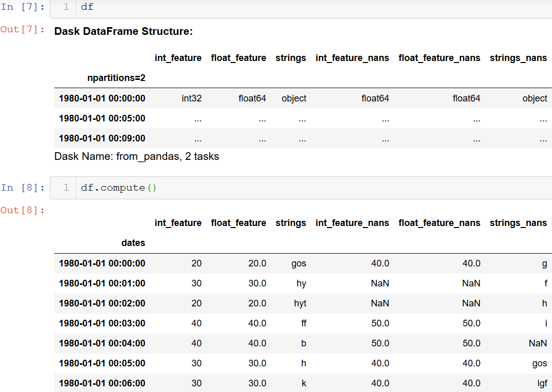Click NaN int_feature_nans in 00:01:00 row
552x392 pixels.
coord(380,283)
